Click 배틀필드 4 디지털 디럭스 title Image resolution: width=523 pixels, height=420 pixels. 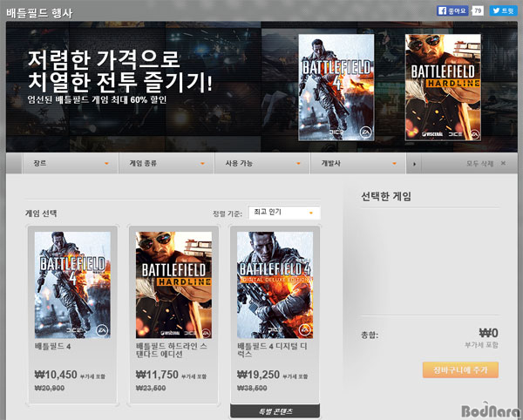point(272,350)
